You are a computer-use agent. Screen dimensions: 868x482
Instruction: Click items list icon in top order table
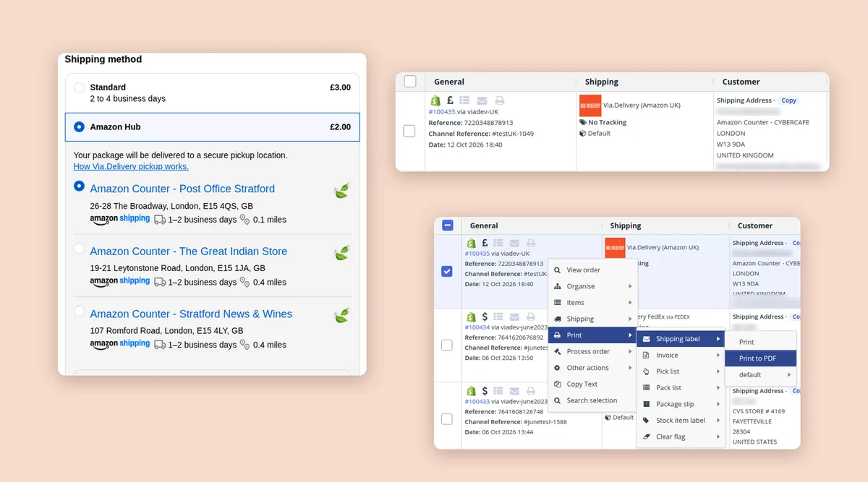pos(464,101)
